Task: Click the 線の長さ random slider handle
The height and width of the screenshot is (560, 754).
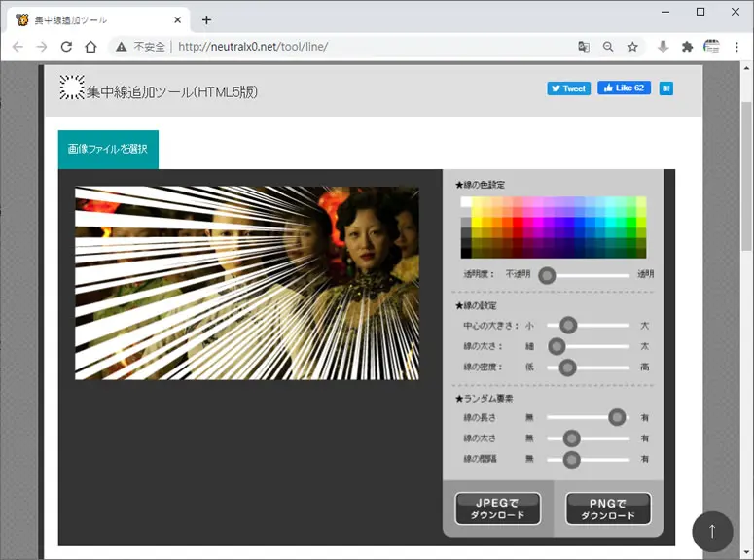Action: pos(617,417)
